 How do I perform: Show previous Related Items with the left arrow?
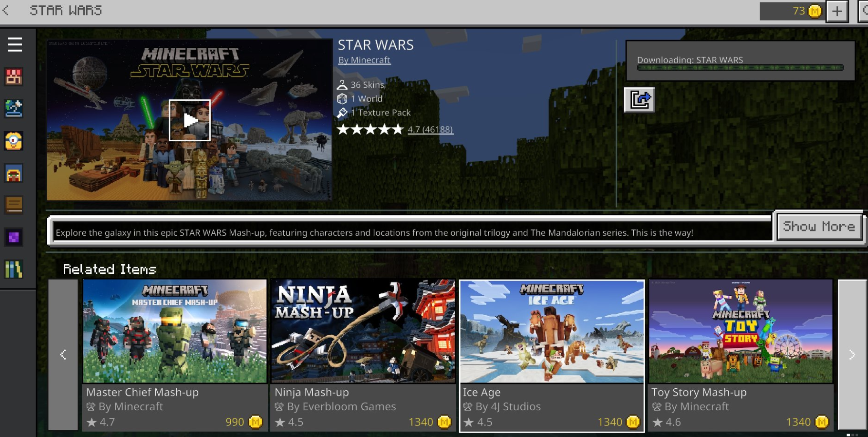(63, 355)
